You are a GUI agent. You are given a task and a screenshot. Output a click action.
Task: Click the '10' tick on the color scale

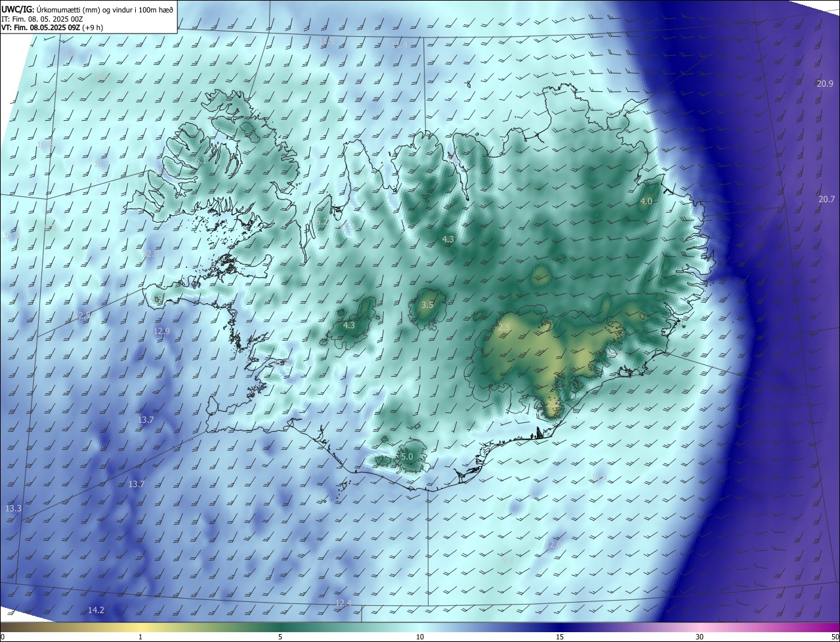(420, 637)
